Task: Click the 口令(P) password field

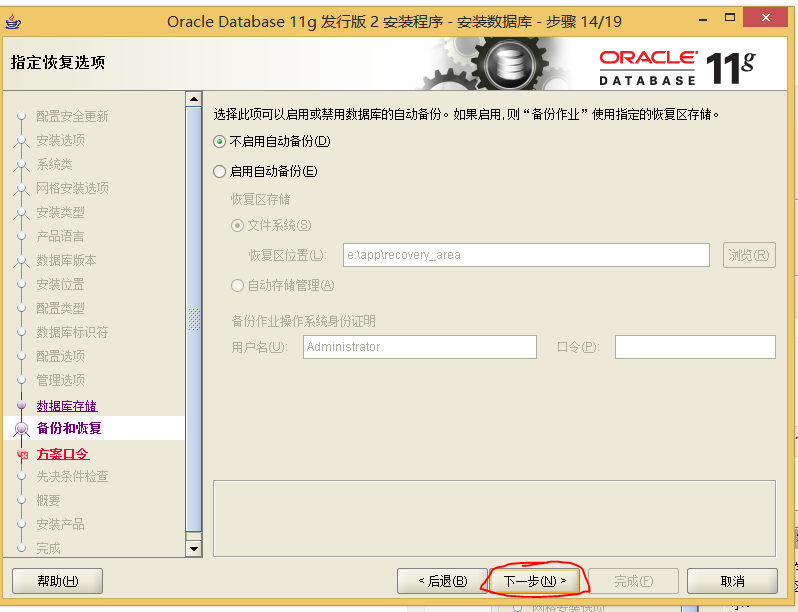Action: click(695, 347)
